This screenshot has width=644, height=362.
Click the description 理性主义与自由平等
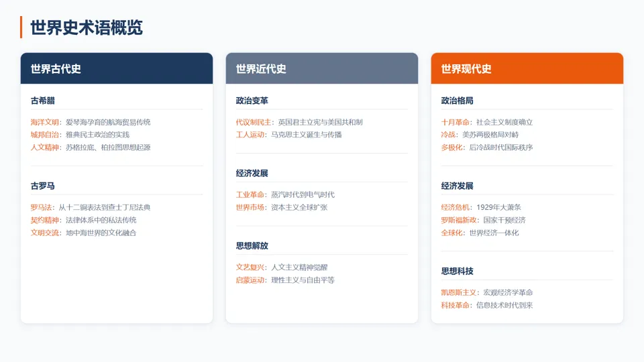point(303,280)
